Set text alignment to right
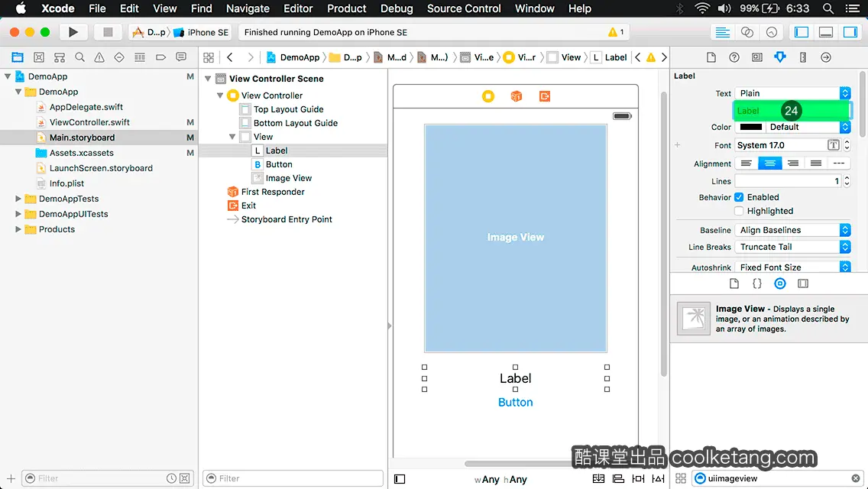The height and width of the screenshot is (489, 868). (x=792, y=164)
